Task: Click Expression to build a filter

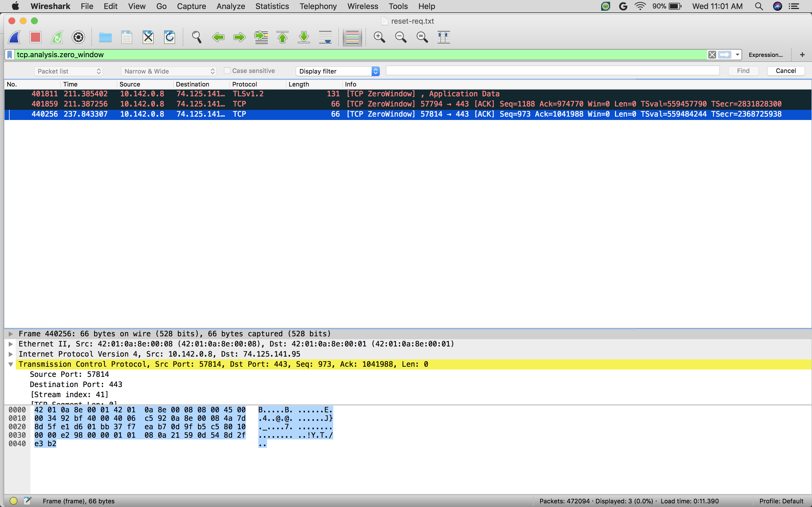Action: click(x=766, y=55)
